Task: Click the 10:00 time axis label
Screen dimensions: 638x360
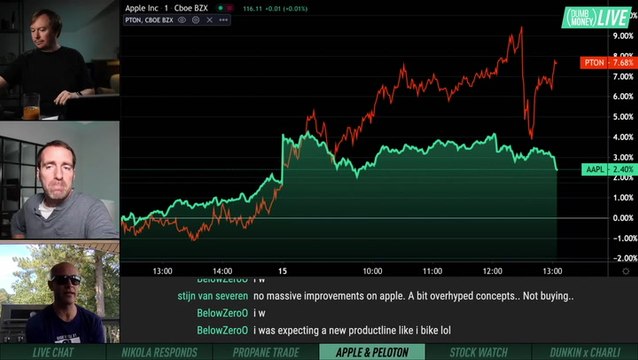Action: 372,271
